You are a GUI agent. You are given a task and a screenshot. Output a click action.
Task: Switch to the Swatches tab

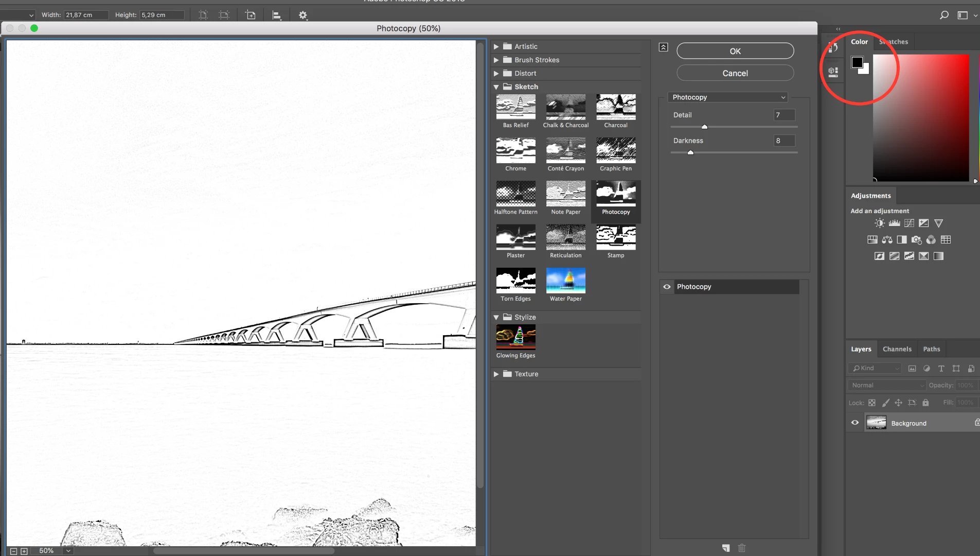click(894, 42)
